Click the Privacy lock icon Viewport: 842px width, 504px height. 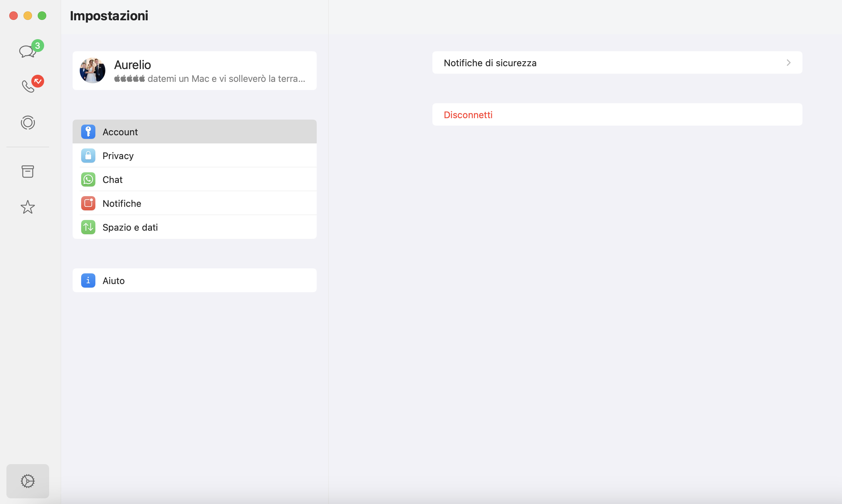pos(88,156)
